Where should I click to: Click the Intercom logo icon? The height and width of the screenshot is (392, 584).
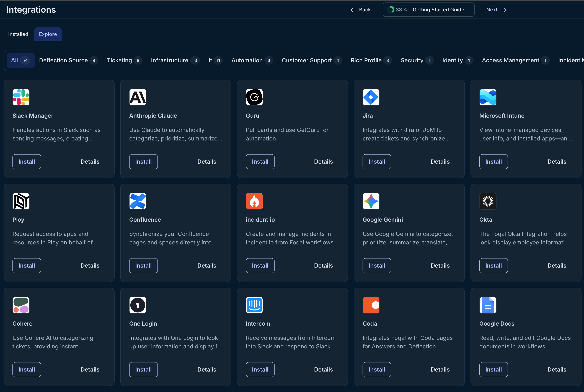point(254,305)
